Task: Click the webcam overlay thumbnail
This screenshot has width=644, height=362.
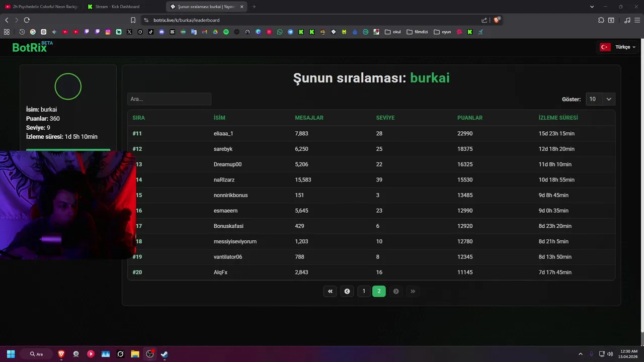Action: (x=68, y=205)
